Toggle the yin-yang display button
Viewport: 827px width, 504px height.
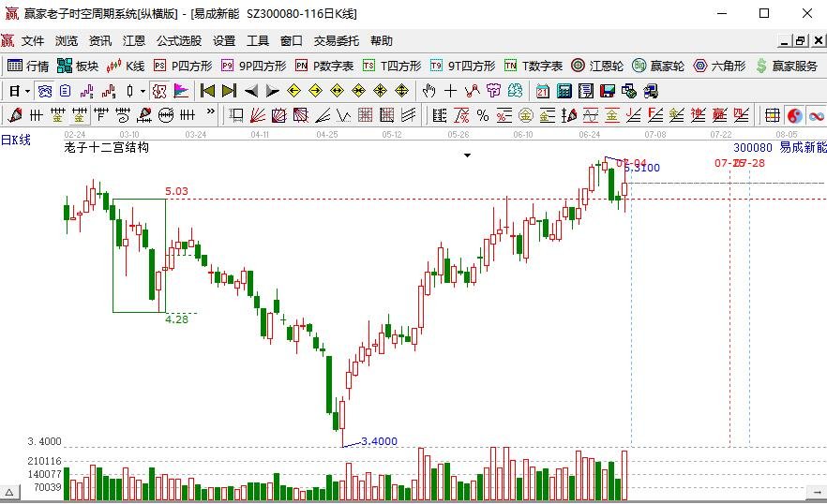tap(794, 115)
